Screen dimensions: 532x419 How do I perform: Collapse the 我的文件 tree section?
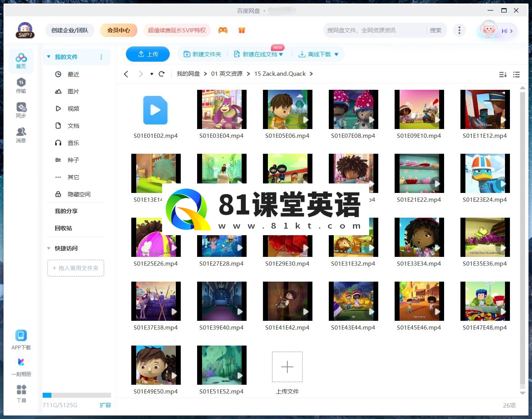point(49,57)
